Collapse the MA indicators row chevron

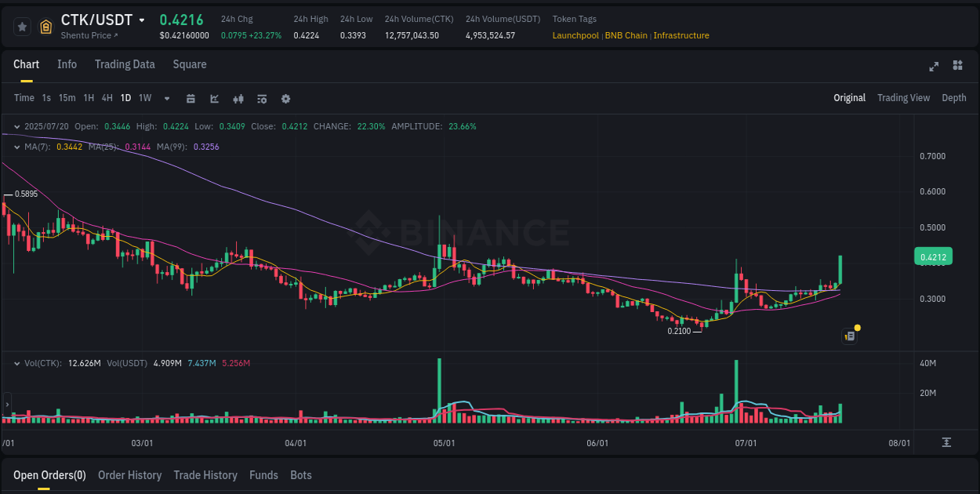16,147
